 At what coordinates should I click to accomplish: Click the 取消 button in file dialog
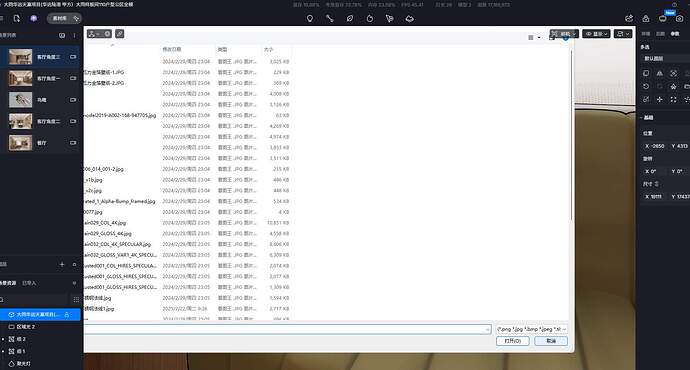point(551,341)
